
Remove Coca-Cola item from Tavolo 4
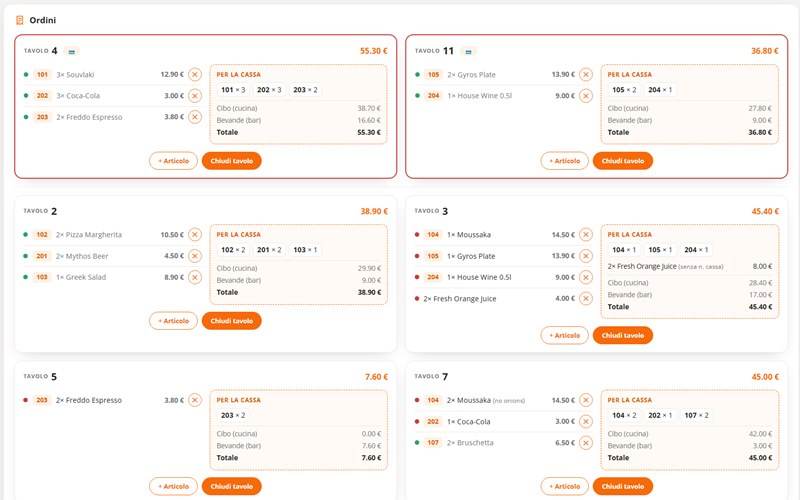pos(194,96)
